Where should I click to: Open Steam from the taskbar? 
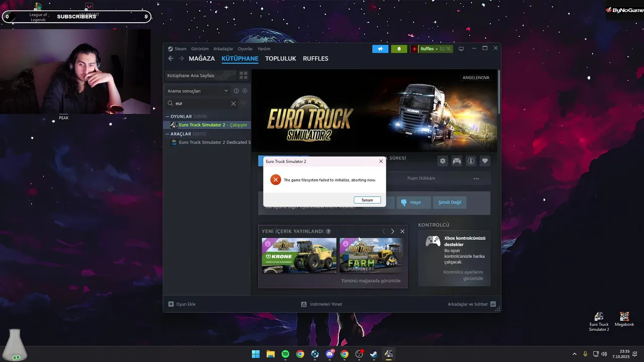point(373,354)
